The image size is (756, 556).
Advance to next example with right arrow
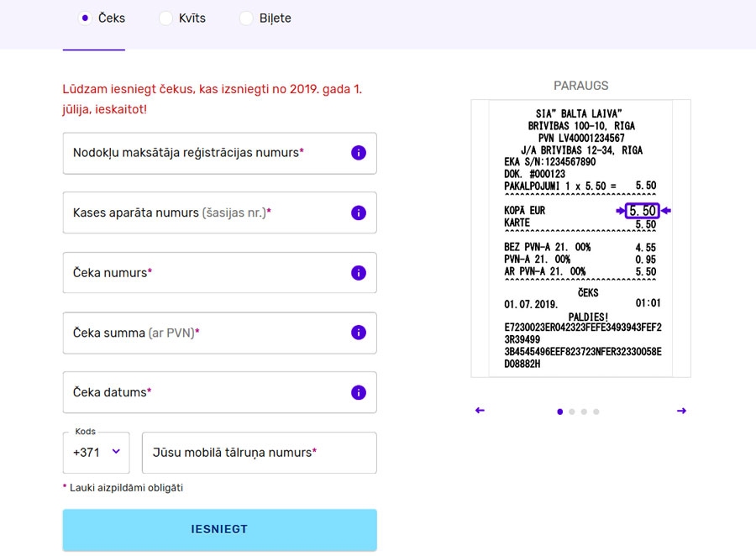tap(681, 411)
